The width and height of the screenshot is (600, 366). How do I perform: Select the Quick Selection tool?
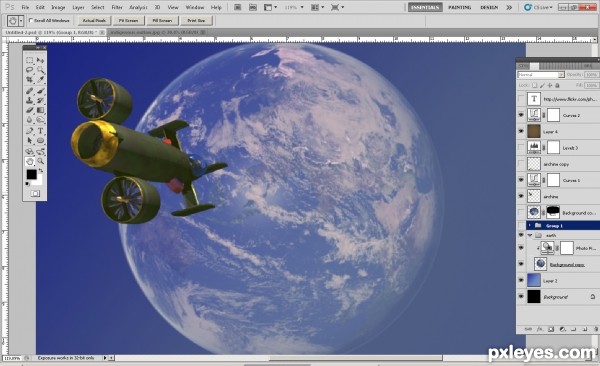[41, 70]
